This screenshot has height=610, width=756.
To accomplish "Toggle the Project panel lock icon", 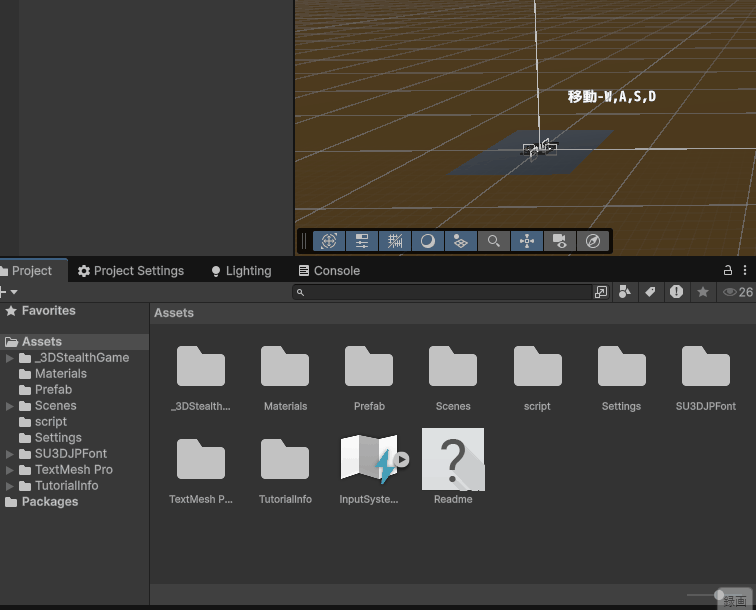I will point(728,270).
